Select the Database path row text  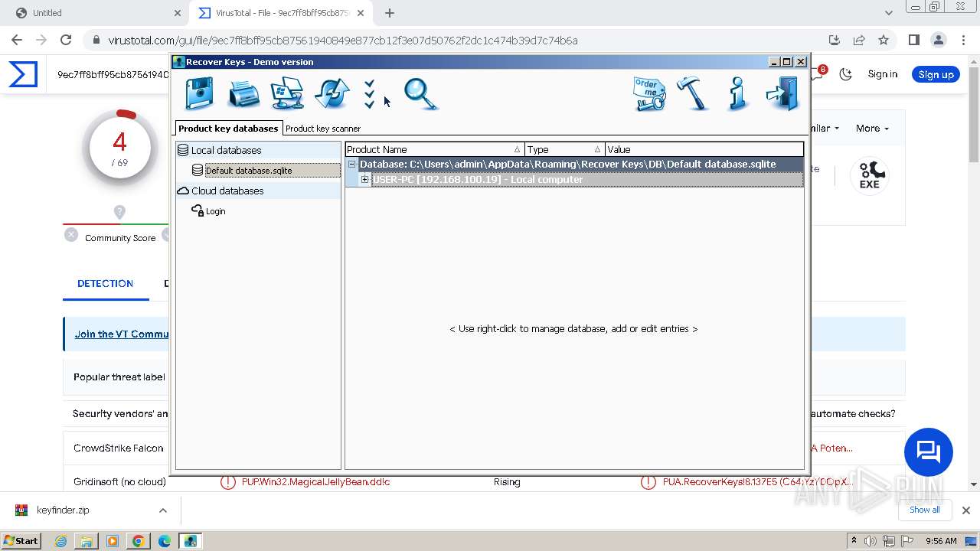pyautogui.click(x=567, y=165)
